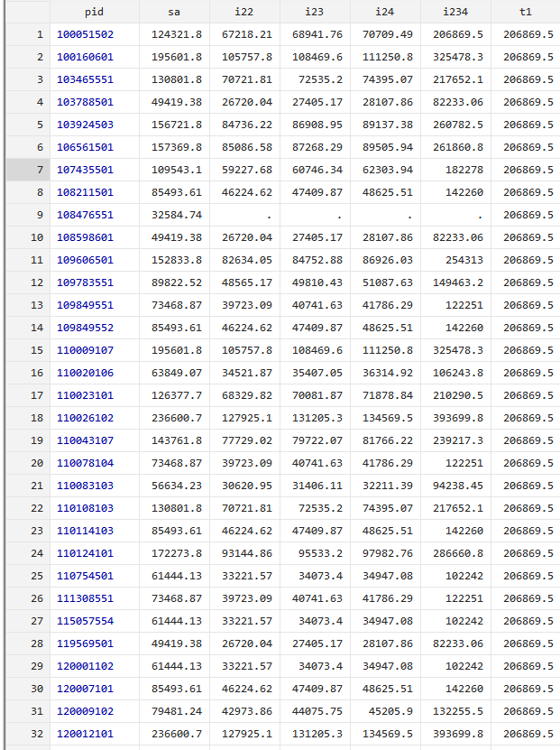Click i22 value 77729.02

point(244,440)
